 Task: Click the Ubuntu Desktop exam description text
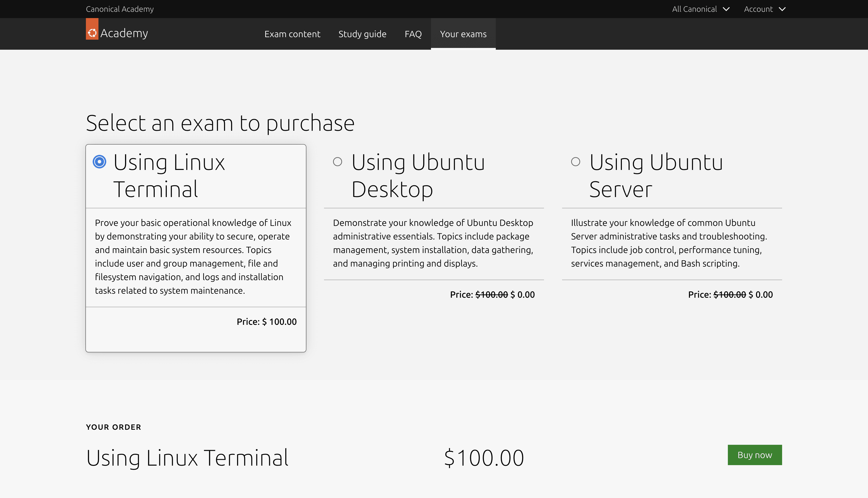433,243
